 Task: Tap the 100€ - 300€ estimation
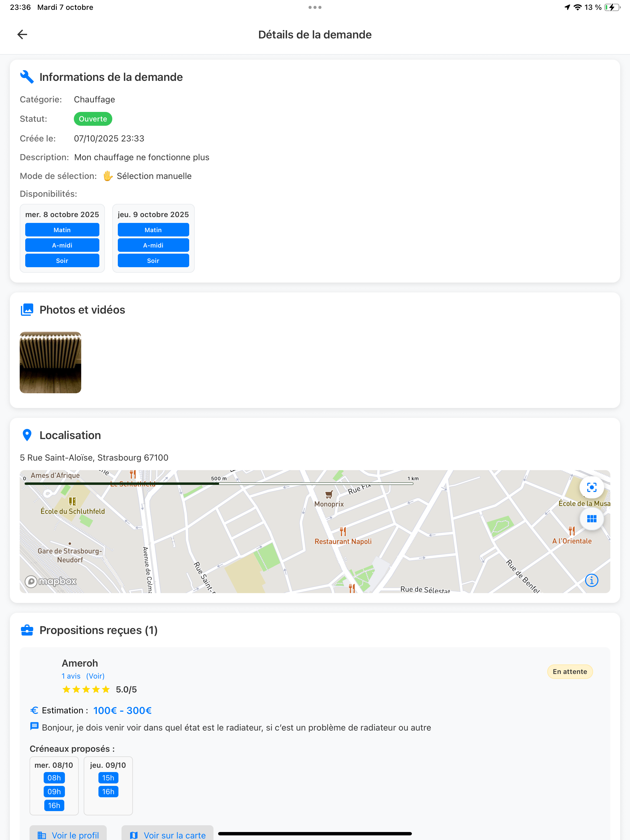[122, 711]
